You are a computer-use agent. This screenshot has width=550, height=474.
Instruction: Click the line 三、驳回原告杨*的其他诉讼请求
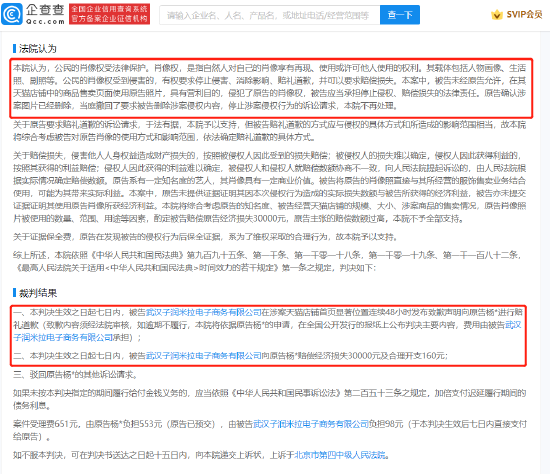coord(75,375)
